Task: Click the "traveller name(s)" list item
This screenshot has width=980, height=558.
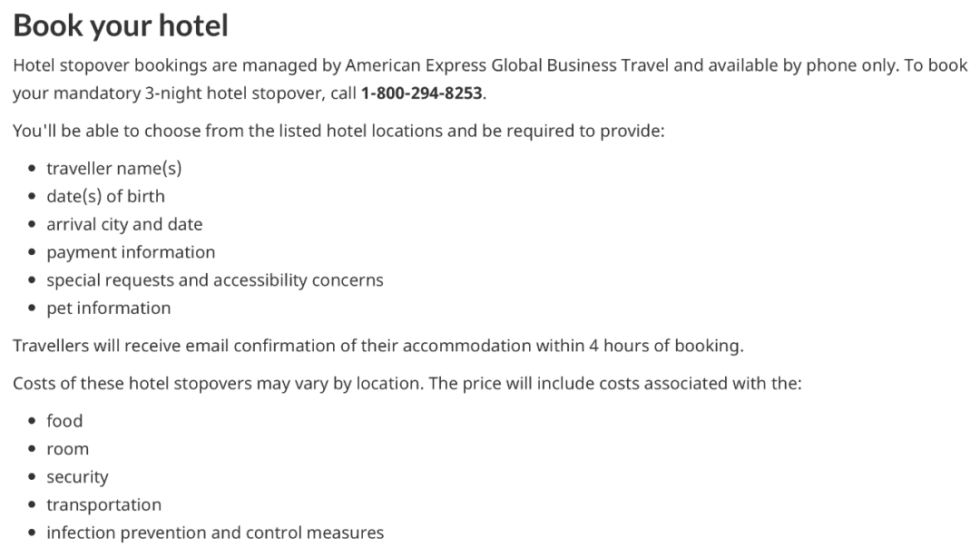Action: 114,168
